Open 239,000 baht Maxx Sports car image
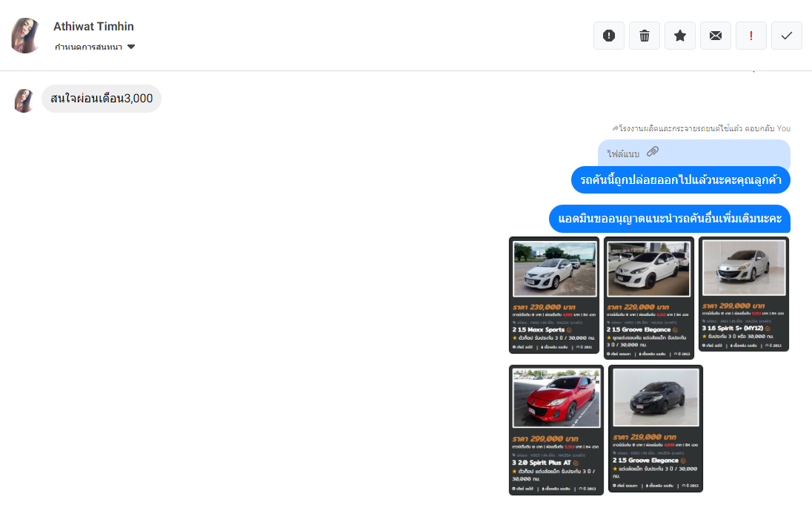The image size is (812, 505). click(554, 295)
